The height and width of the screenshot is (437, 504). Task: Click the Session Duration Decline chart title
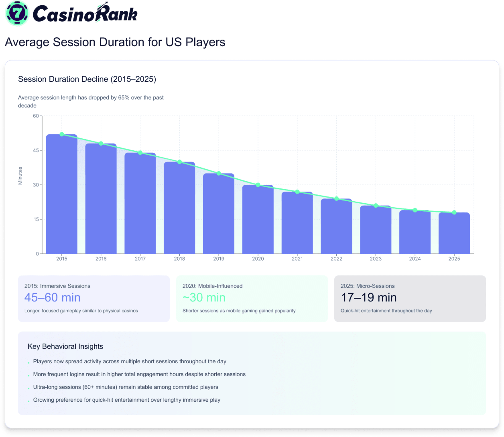point(87,79)
